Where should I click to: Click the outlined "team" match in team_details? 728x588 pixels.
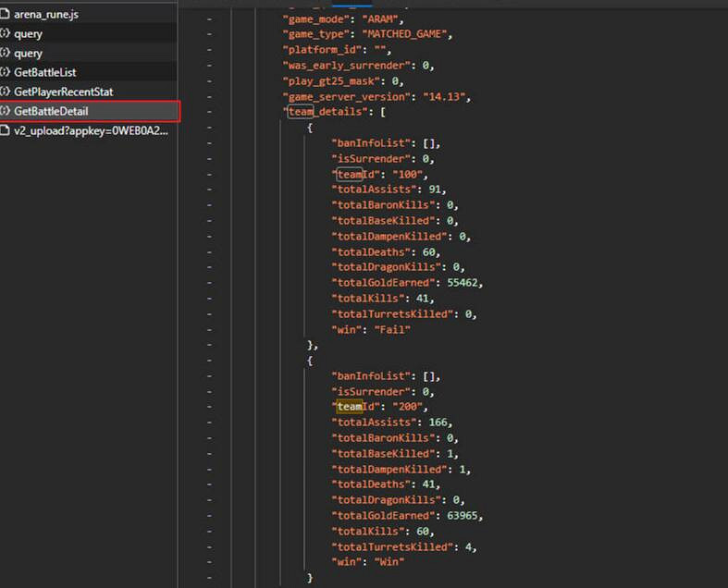click(x=301, y=112)
